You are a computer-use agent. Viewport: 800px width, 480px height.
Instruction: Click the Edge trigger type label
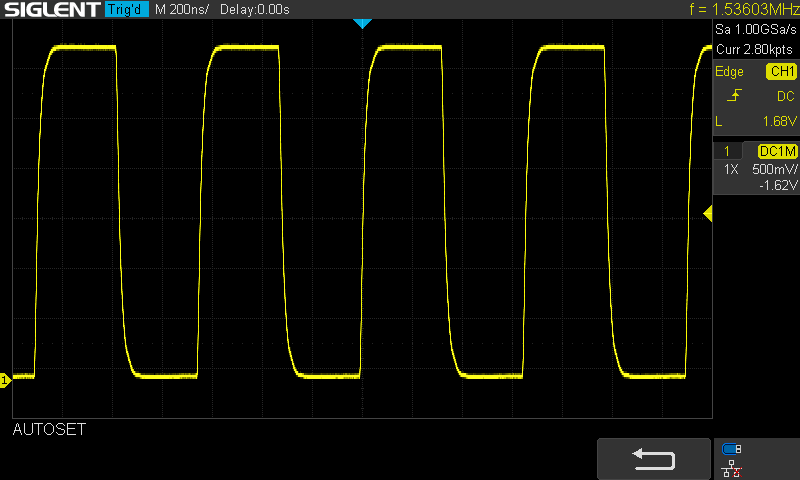point(729,71)
